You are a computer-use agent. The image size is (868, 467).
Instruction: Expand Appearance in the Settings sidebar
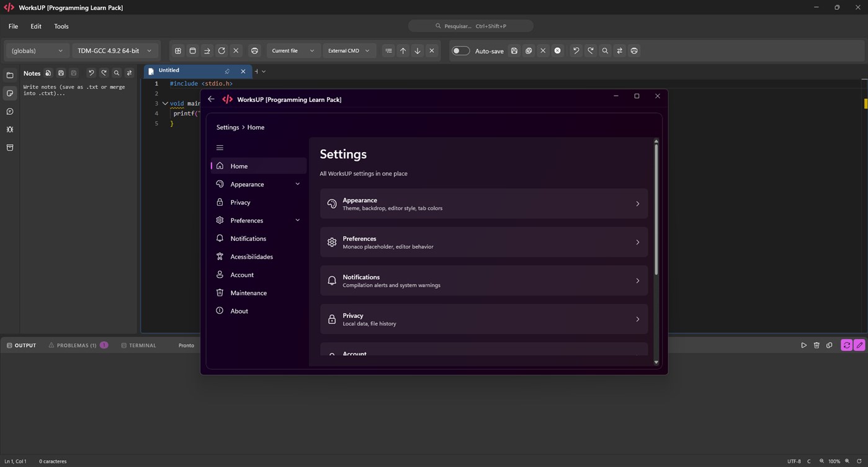coord(297,184)
